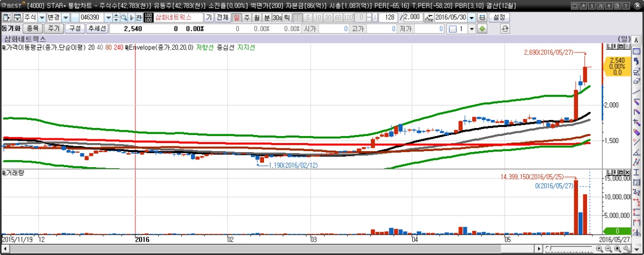Click the refresh chart icon
Screen dimensions: 644x255
click(x=504, y=28)
